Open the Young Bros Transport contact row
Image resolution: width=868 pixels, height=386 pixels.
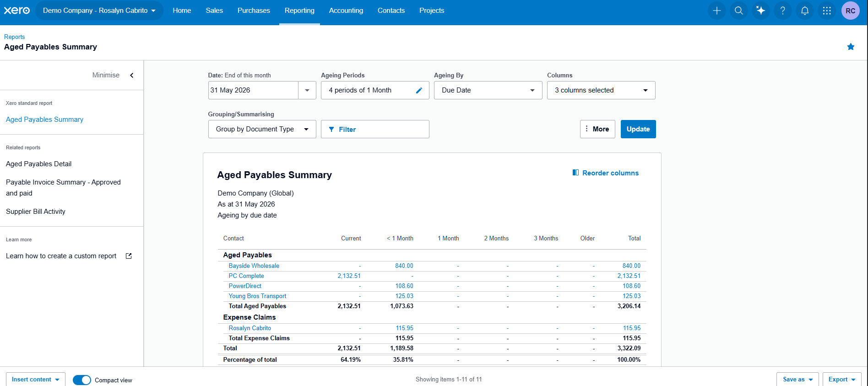257,296
